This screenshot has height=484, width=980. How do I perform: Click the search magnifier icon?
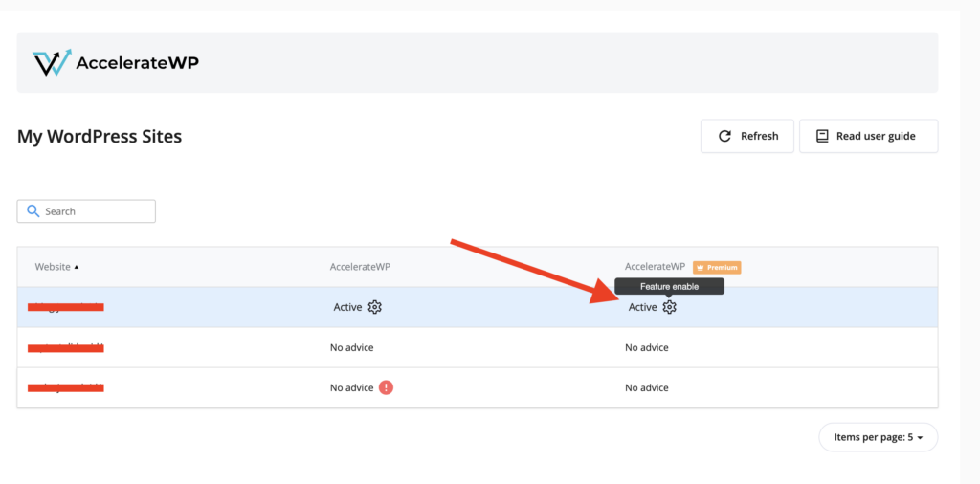(33, 211)
